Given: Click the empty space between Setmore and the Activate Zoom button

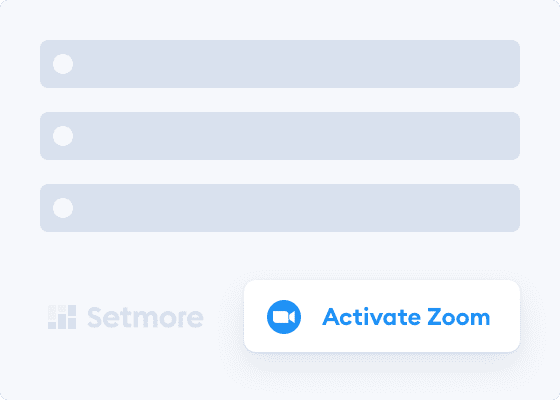Looking at the screenshot, I should pos(224,317).
